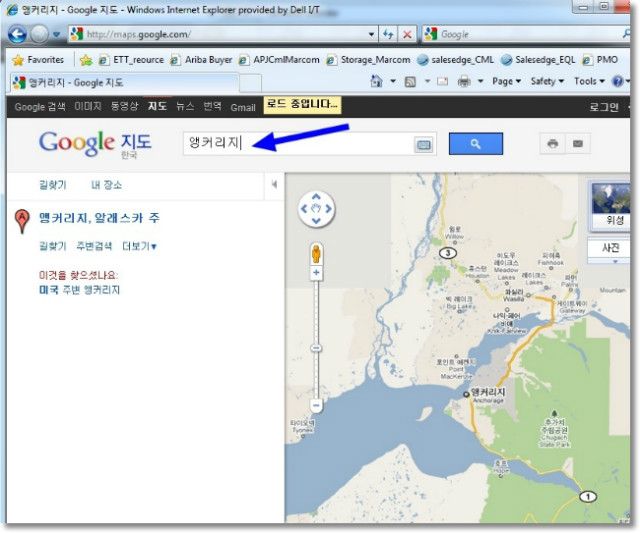Open the Page menu
Image resolution: width=640 pixels, height=533 pixels.
[x=507, y=81]
